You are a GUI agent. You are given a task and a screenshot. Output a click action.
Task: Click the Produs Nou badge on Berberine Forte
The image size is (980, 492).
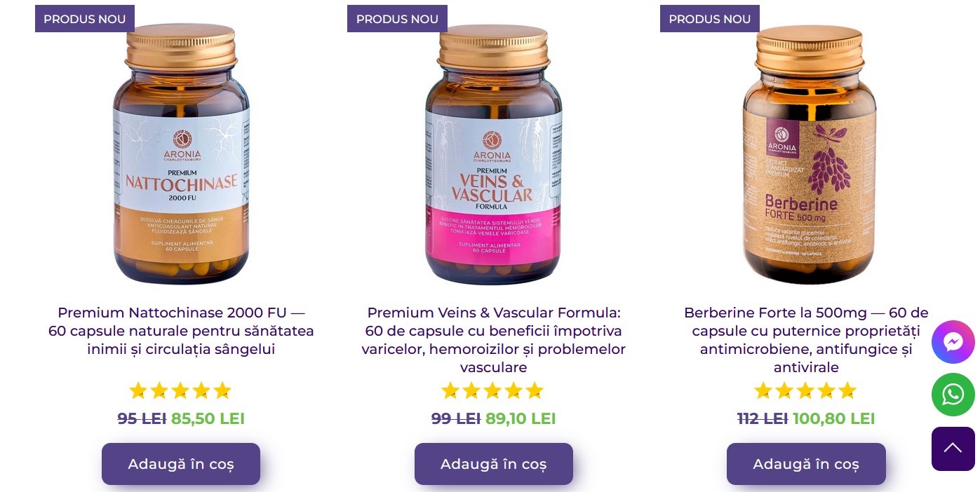(x=710, y=19)
